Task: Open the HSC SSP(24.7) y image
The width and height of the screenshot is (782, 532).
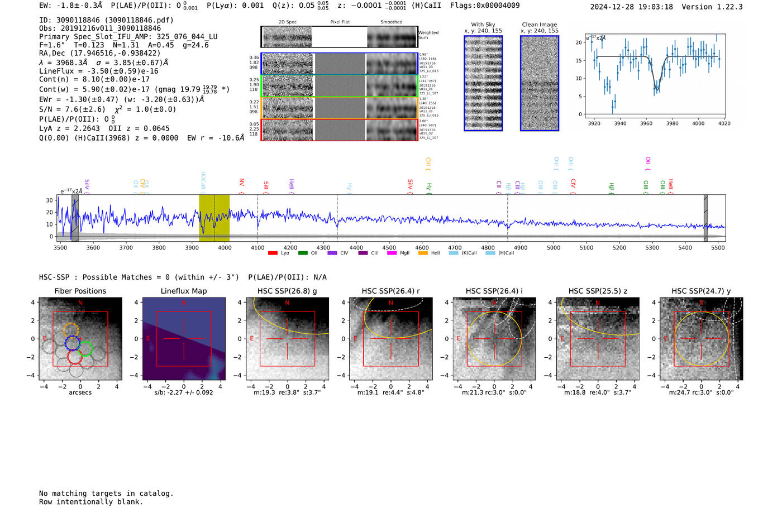Action: click(x=702, y=339)
